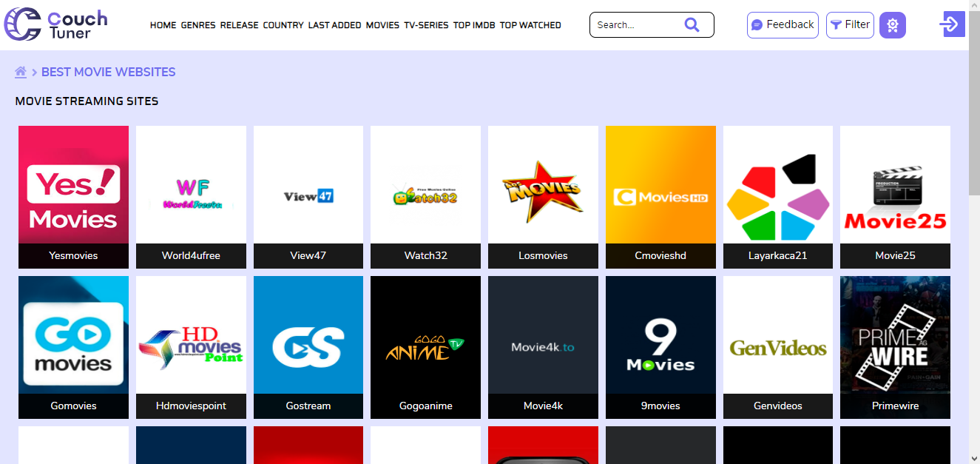Open the Filter button
Screen dimensions: 980x464
(x=850, y=24)
